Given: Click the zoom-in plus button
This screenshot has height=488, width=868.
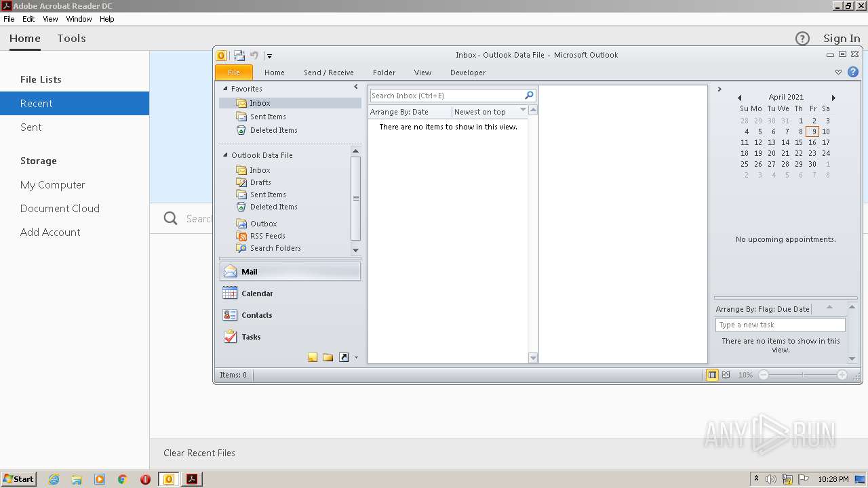Looking at the screenshot, I should point(842,375).
